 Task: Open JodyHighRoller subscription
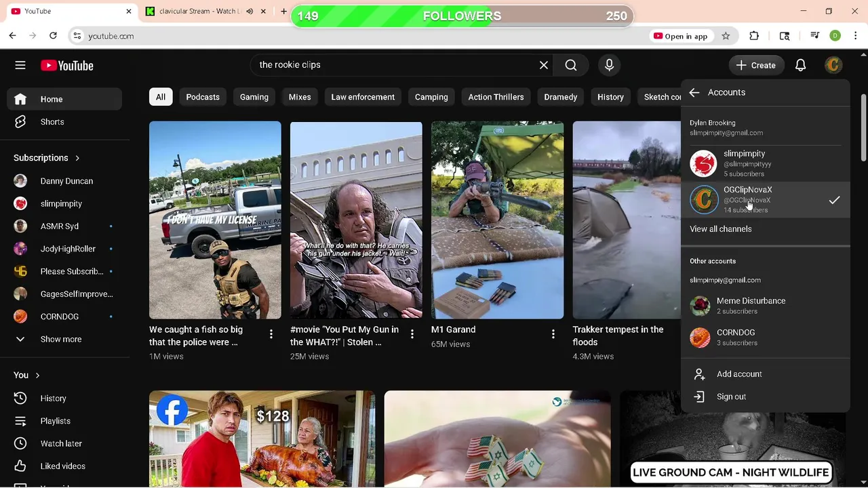[x=65, y=249]
